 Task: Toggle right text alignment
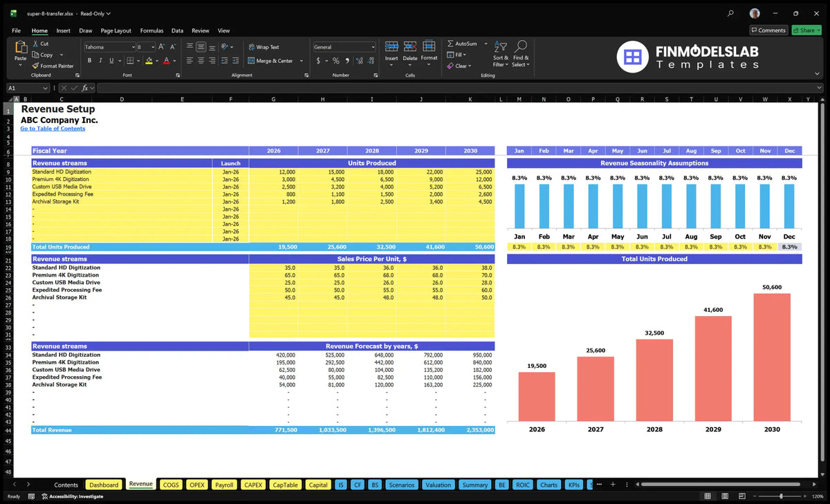coord(212,61)
